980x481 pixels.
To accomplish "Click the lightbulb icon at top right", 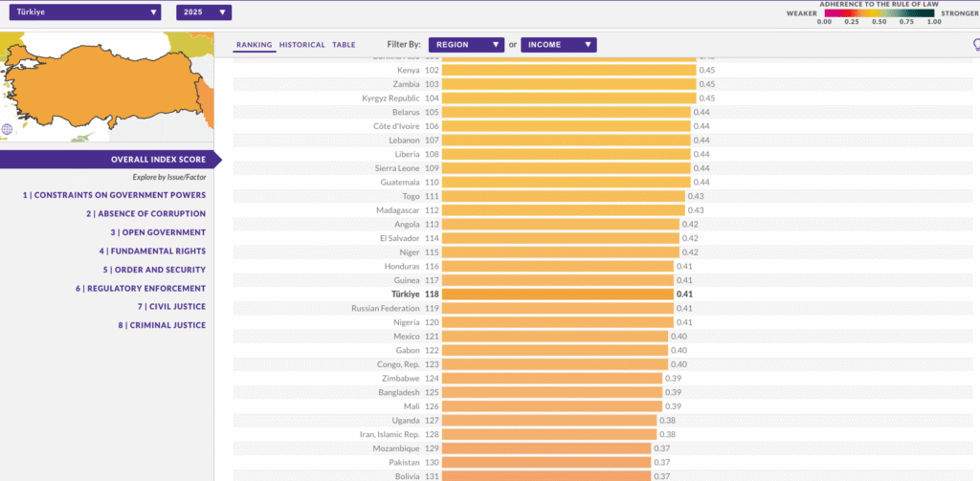I will point(975,44).
